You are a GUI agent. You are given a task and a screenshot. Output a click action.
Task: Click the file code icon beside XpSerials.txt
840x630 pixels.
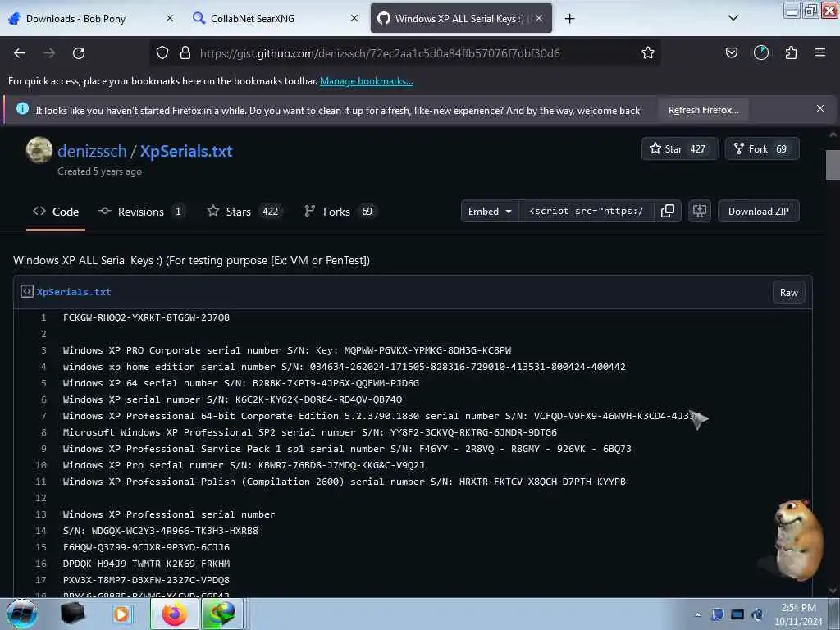(27, 291)
